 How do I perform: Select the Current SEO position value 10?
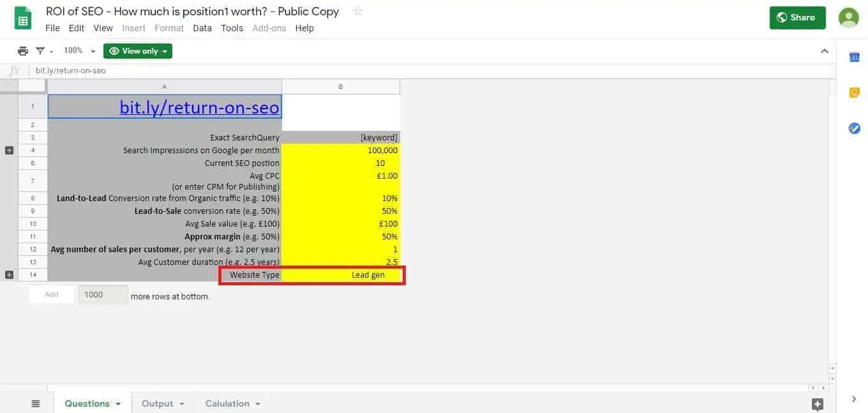(341, 163)
